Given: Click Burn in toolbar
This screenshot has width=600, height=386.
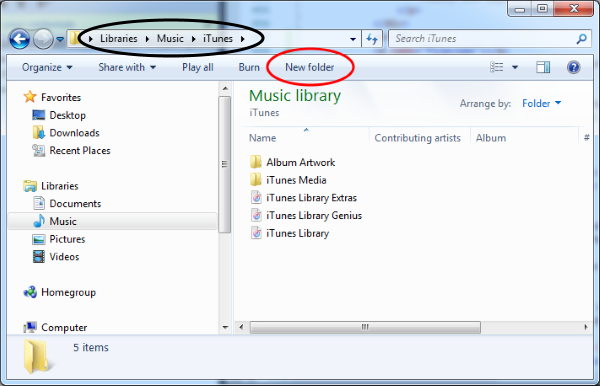Looking at the screenshot, I should coord(249,67).
